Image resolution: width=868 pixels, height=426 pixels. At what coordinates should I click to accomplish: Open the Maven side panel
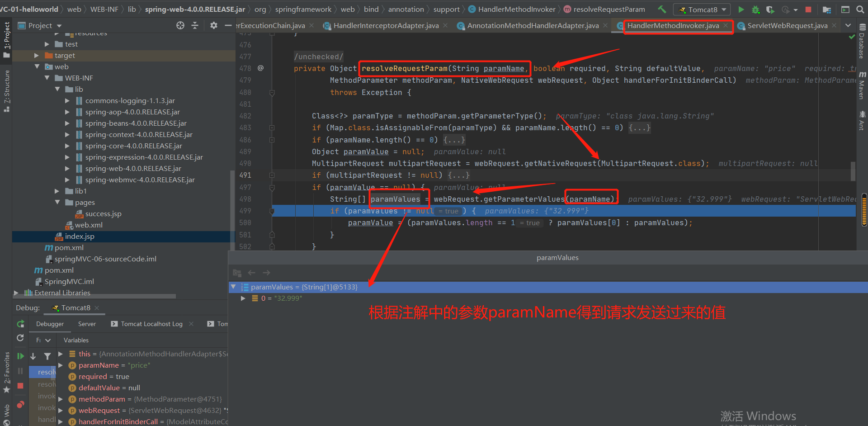pyautogui.click(x=862, y=85)
